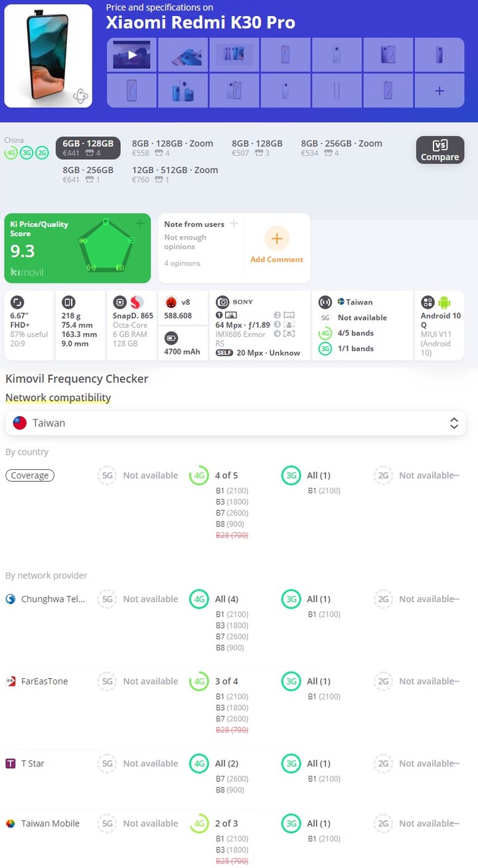Select the 8GB · 256GB variant at €641
The width and height of the screenshot is (478, 868).
click(x=88, y=175)
